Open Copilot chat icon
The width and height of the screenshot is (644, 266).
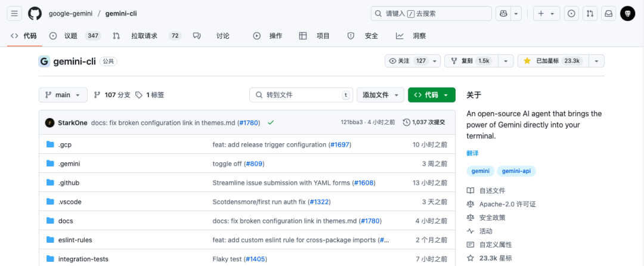coord(503,14)
